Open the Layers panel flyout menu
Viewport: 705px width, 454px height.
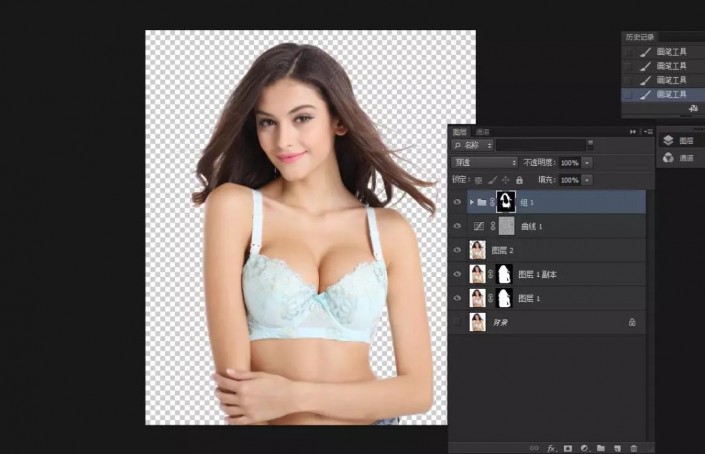click(648, 132)
